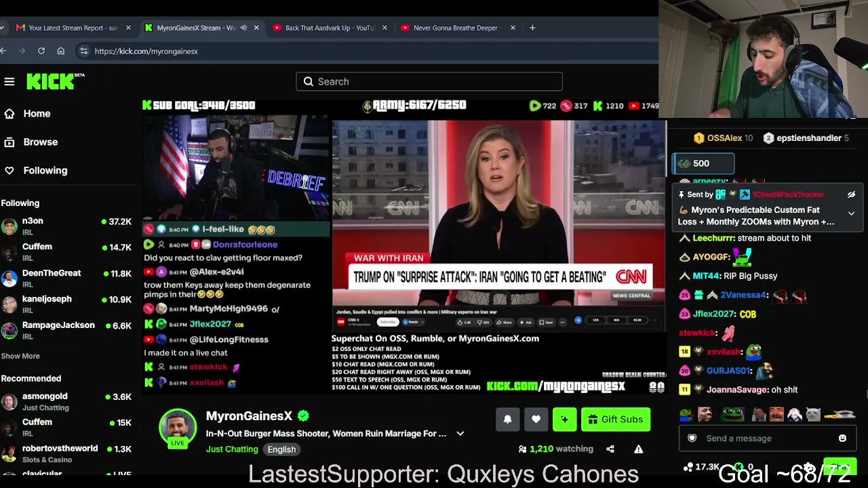Share the stream via share icon

pos(610,449)
